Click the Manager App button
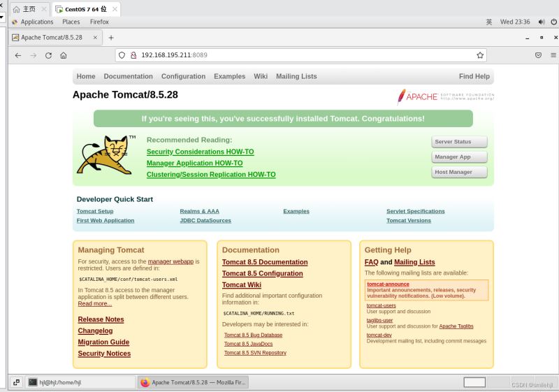Viewport: 559px width, 392px height. (459, 157)
